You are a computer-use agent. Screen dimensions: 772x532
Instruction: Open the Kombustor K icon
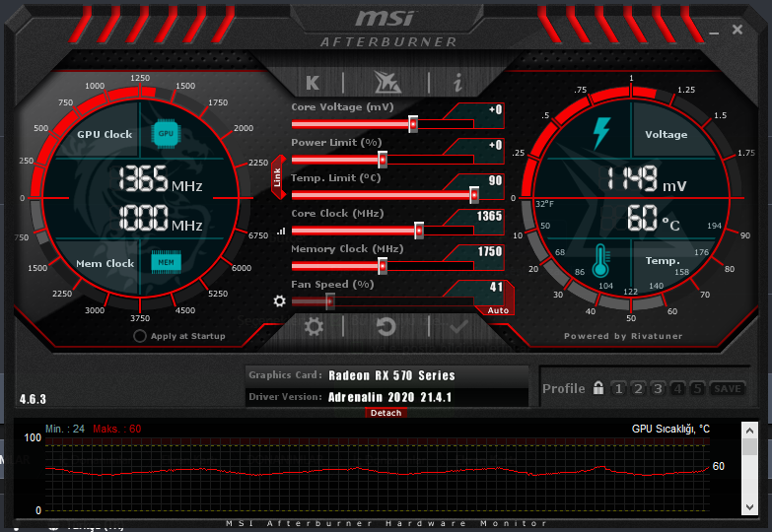click(x=313, y=83)
